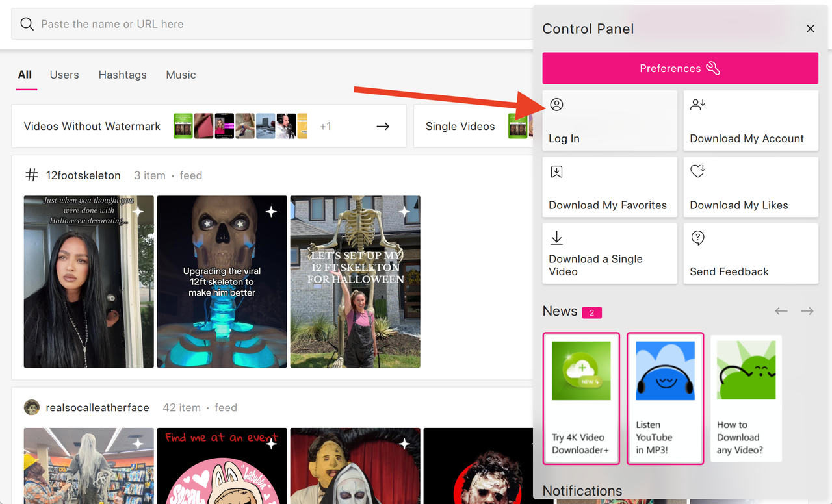Image resolution: width=832 pixels, height=504 pixels.
Task: Open the 12footskeleton feed title
Action: tap(83, 175)
